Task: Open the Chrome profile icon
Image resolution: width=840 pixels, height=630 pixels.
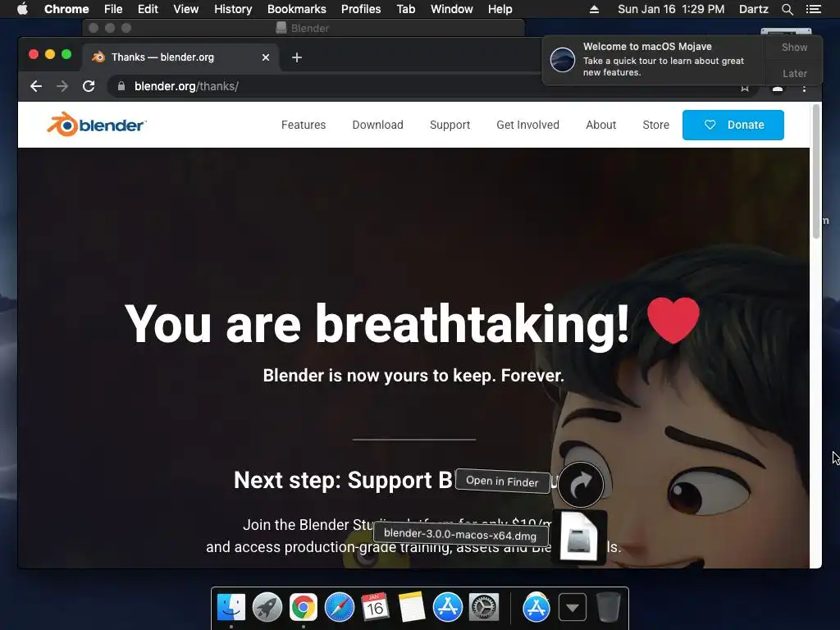Action: [x=778, y=89]
